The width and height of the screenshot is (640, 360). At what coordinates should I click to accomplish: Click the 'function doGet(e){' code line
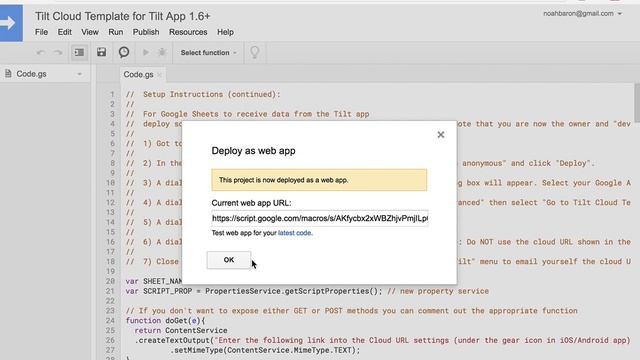(165, 320)
